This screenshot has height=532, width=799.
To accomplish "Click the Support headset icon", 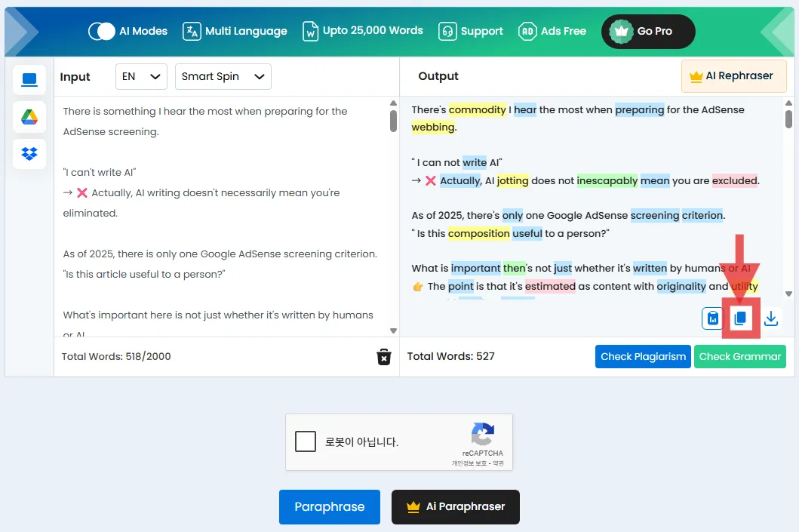I will 447,31.
